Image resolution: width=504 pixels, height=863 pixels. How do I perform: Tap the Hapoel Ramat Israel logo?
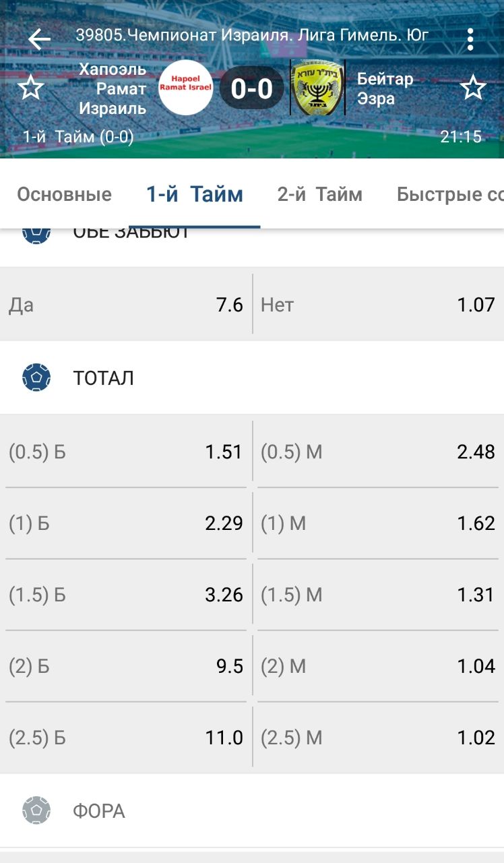185,88
